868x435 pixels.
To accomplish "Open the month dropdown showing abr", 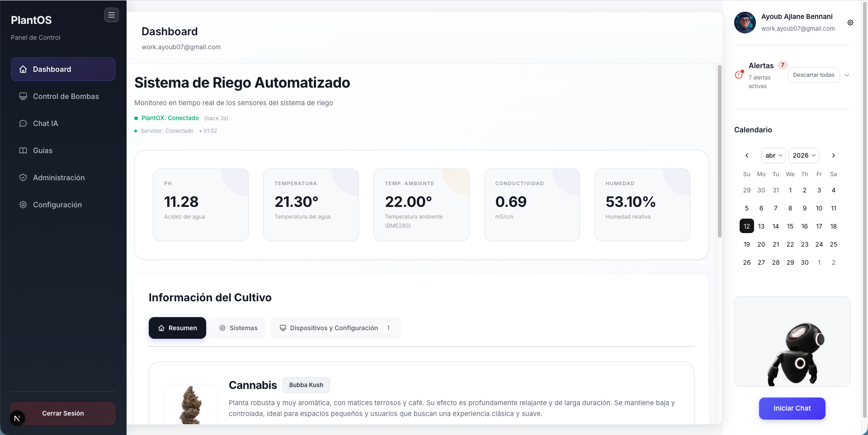I will (x=773, y=155).
